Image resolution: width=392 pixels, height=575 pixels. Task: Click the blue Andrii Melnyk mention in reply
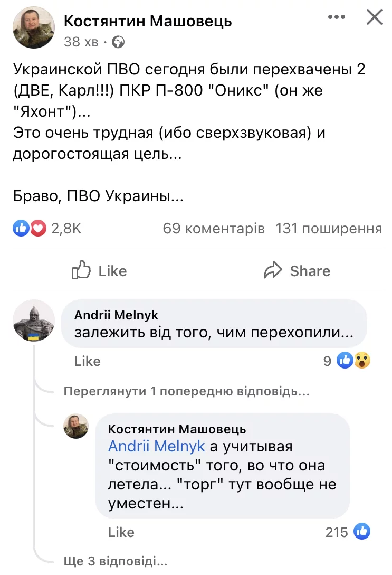pos(156,446)
